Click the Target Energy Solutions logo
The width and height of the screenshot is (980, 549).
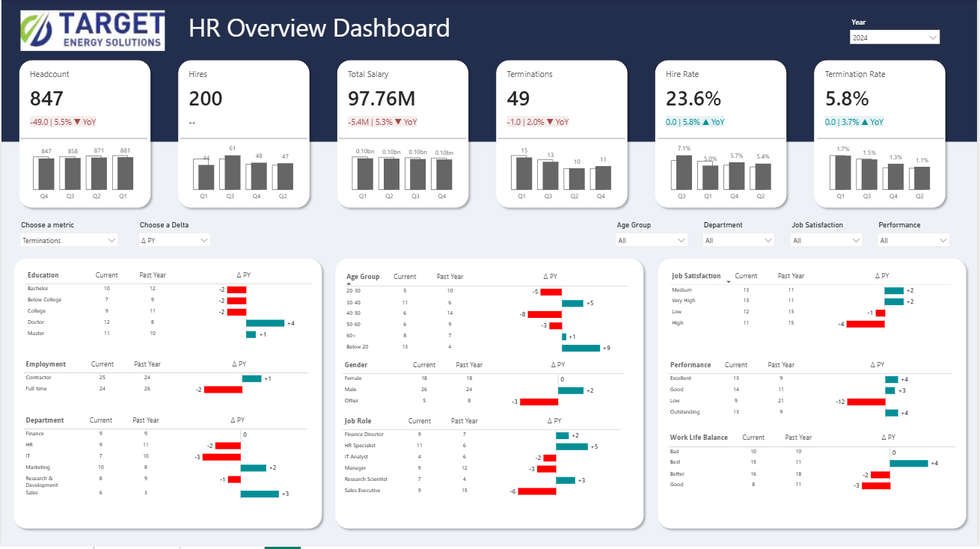[x=93, y=31]
